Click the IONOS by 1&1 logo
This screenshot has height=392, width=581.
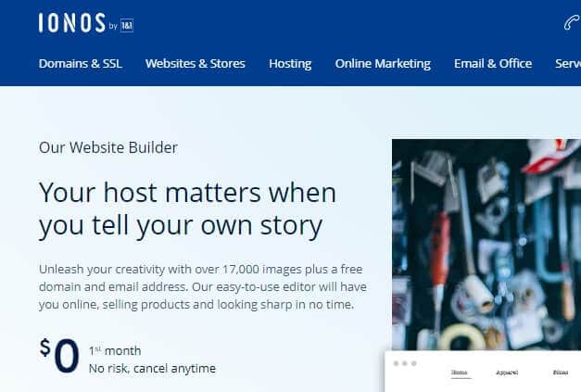pyautogui.click(x=86, y=23)
